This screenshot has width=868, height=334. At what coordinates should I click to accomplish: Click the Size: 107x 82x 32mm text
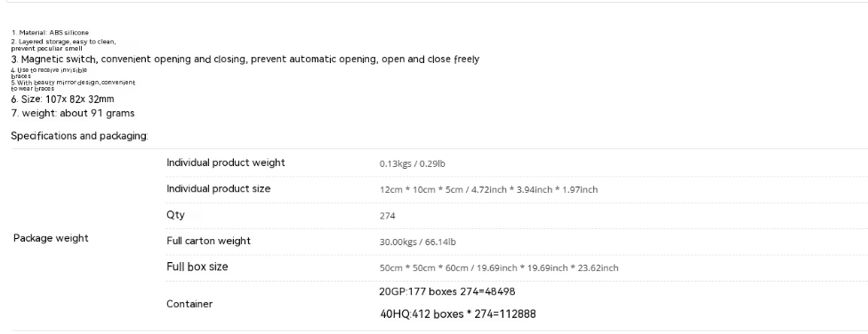(62, 99)
